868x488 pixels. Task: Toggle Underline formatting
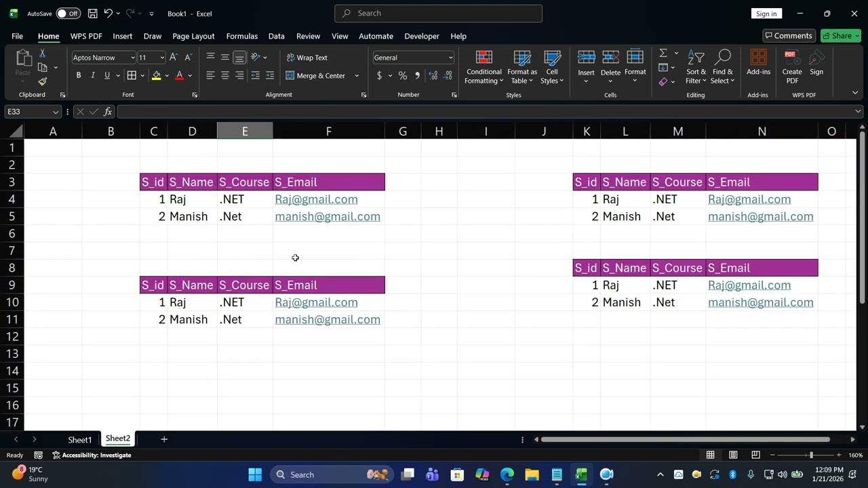(107, 75)
